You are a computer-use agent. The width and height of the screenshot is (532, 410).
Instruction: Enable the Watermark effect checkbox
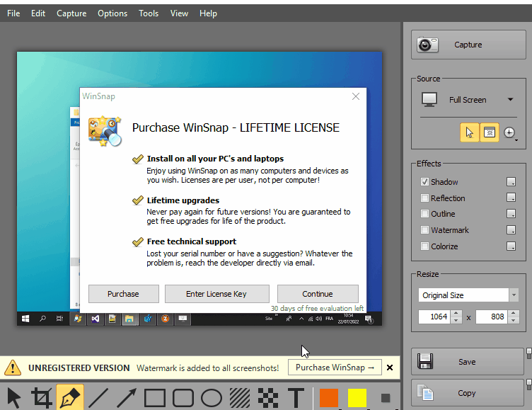pyautogui.click(x=424, y=230)
